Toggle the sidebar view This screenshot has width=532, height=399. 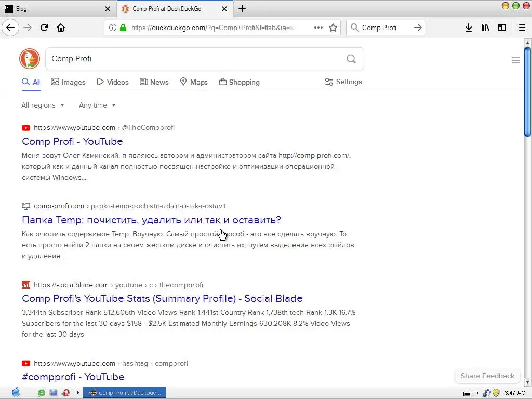pyautogui.click(x=502, y=28)
